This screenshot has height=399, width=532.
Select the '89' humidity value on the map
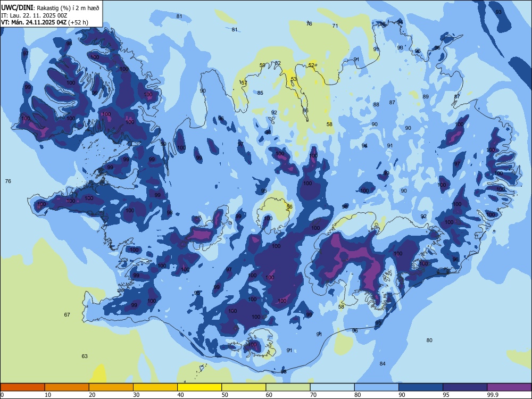tap(426, 97)
